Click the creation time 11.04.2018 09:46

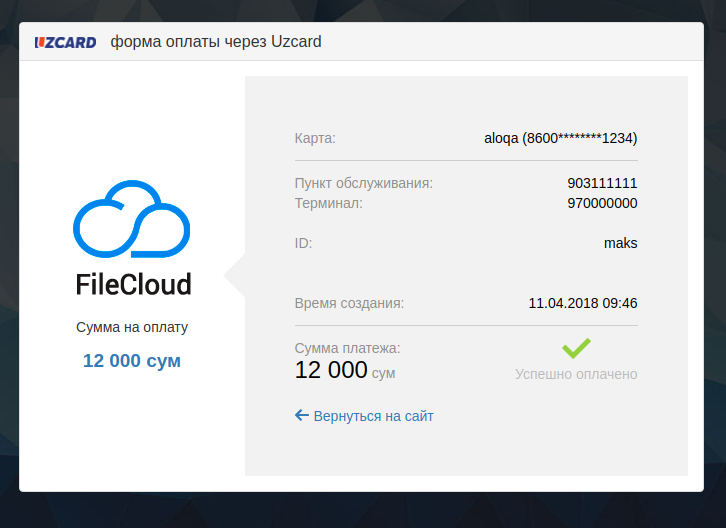pyautogui.click(x=583, y=303)
